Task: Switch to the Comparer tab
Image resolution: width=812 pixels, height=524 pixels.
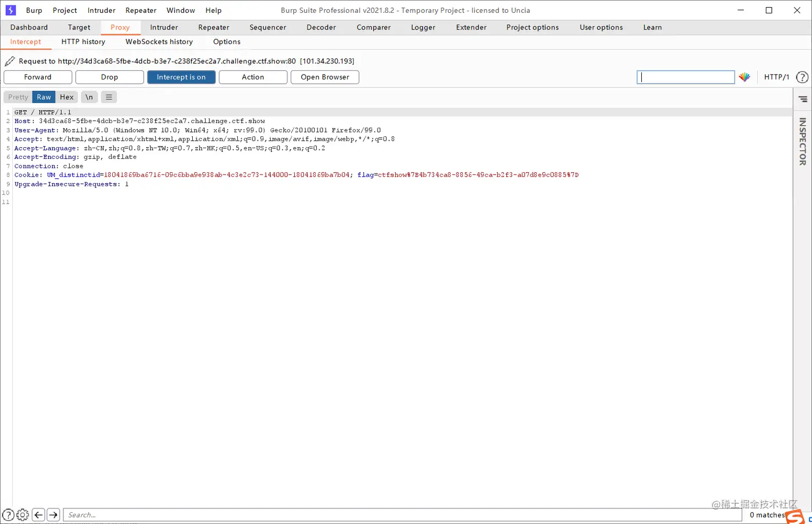Action: [x=374, y=27]
